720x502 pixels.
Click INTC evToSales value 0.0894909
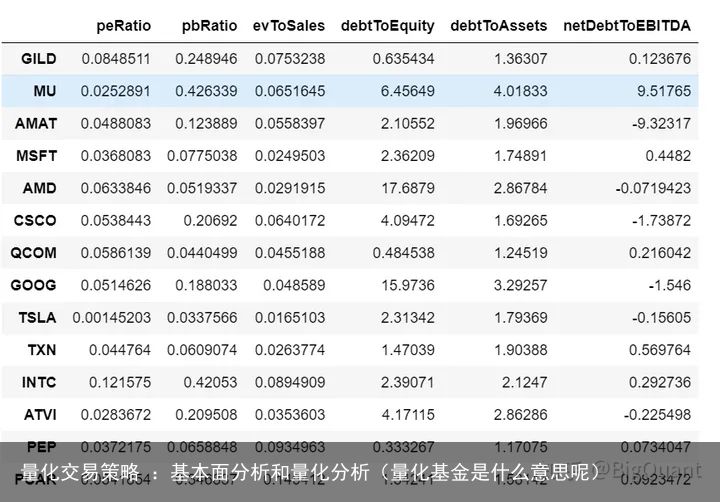point(290,382)
